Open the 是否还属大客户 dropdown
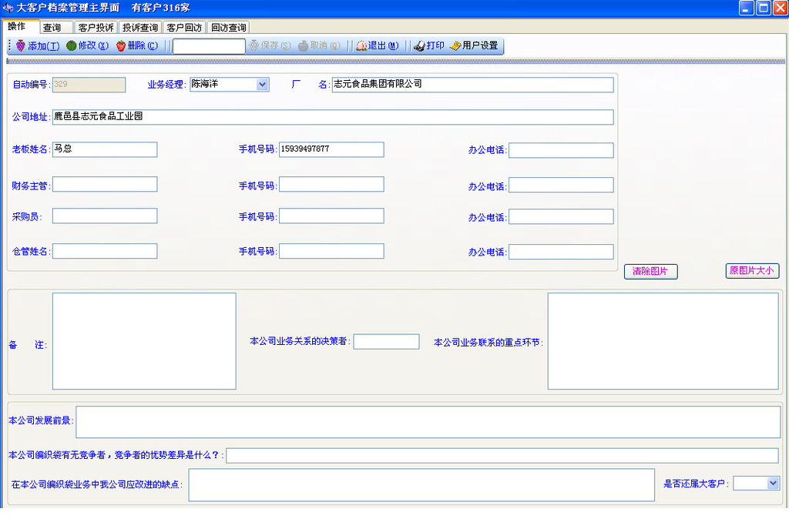The image size is (789, 532). click(773, 483)
